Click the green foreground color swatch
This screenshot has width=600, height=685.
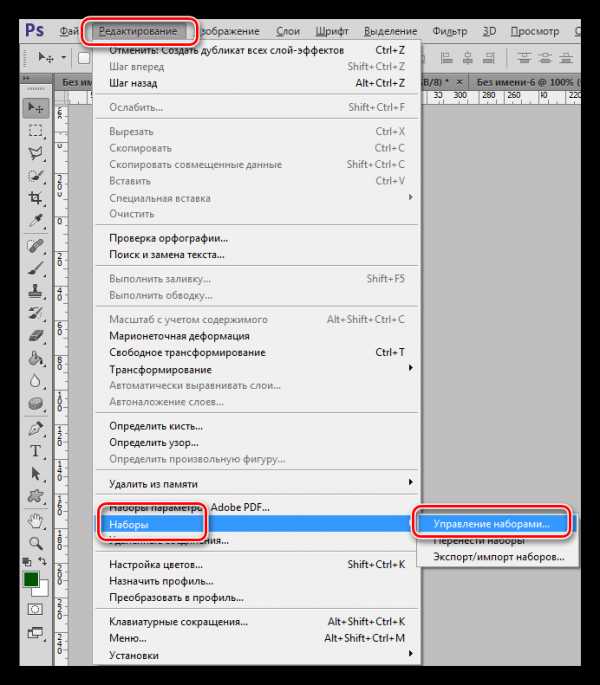(x=32, y=579)
